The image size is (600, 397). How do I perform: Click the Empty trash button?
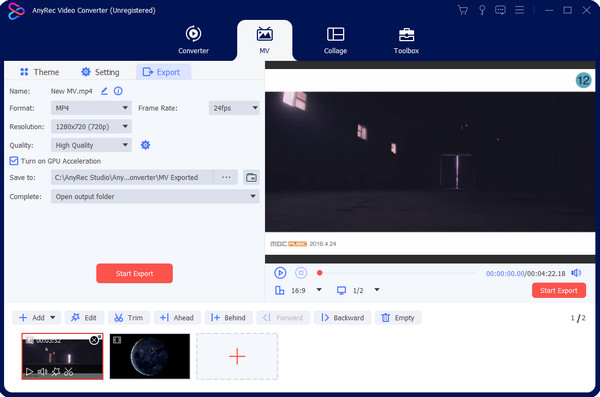pos(398,318)
